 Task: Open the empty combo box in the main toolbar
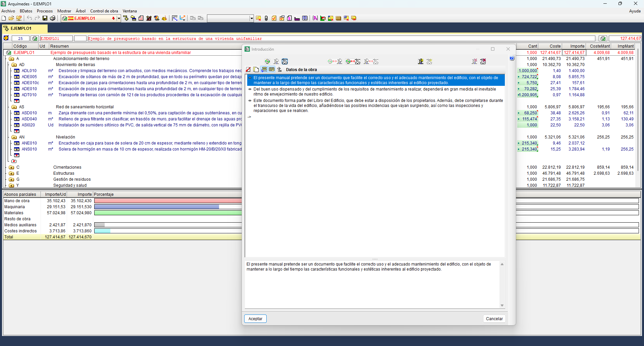230,18
